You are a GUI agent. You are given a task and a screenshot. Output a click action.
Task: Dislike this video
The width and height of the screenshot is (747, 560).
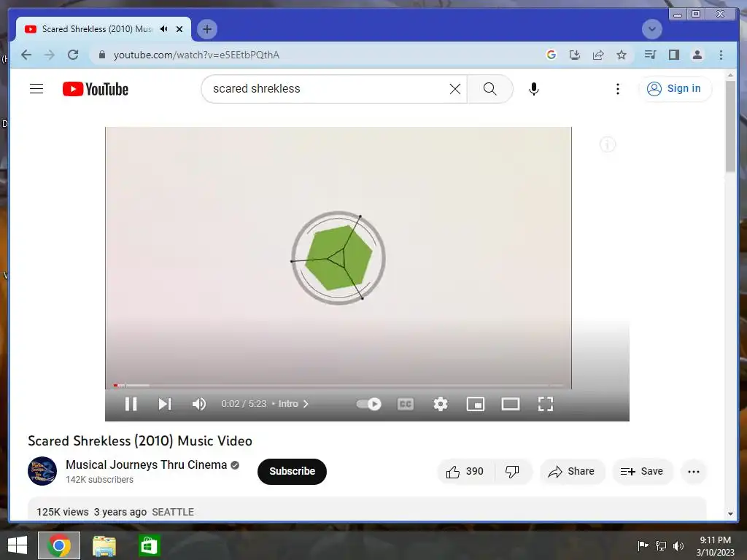tap(513, 472)
